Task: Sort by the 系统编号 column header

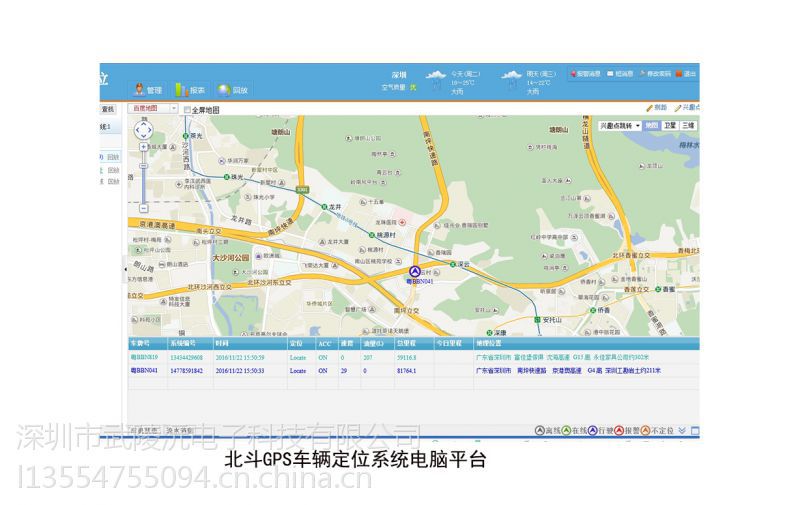Action: pos(190,343)
